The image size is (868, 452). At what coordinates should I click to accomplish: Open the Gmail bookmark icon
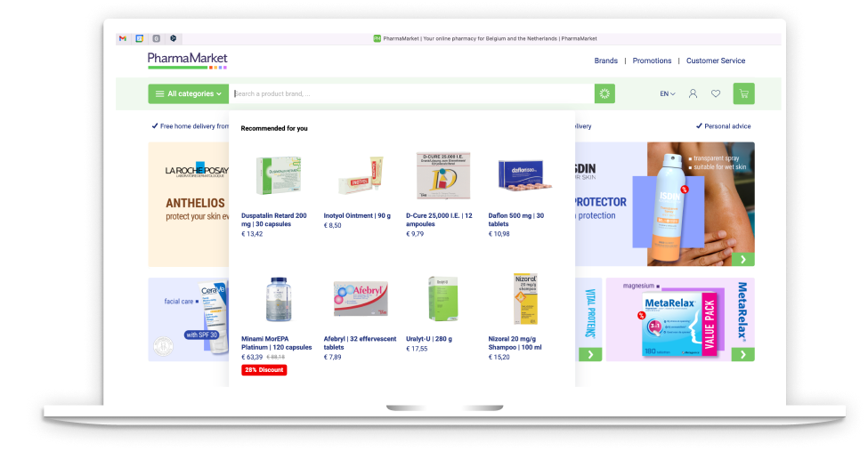pyautogui.click(x=123, y=39)
